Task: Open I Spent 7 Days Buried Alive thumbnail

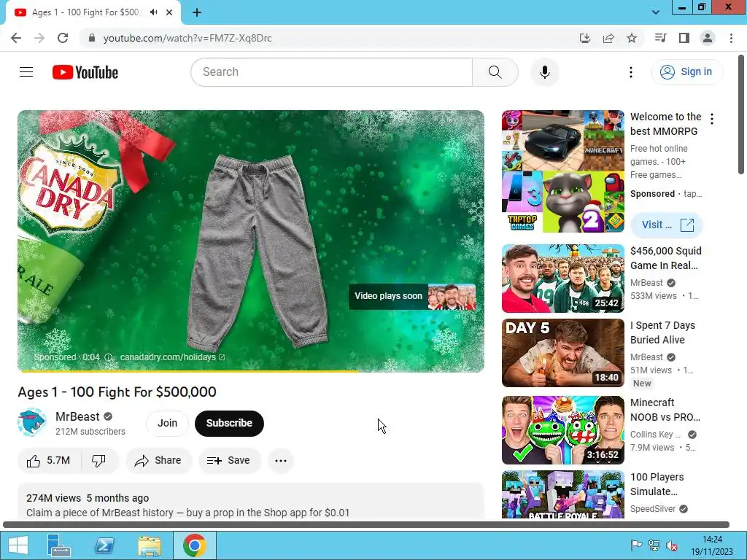Action: point(562,353)
